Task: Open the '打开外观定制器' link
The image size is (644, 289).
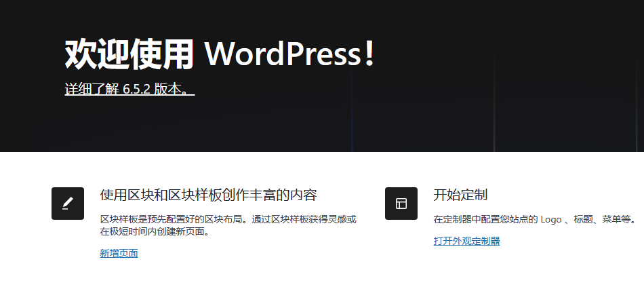Action: [466, 241]
